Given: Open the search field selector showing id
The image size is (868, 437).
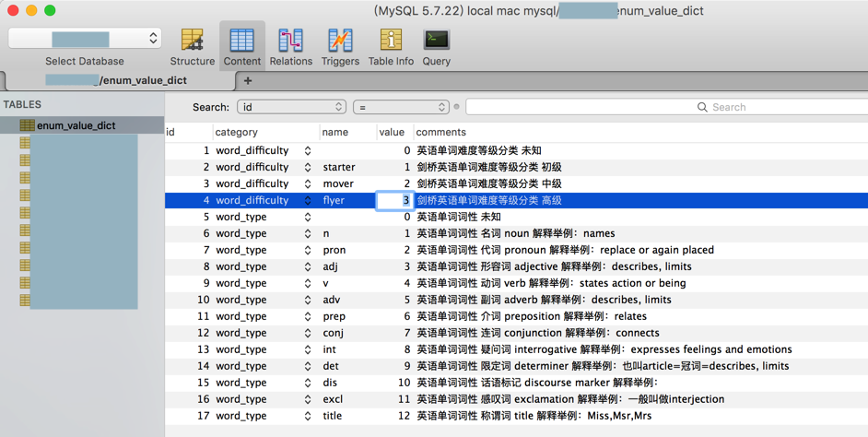Looking at the screenshot, I should tap(291, 107).
